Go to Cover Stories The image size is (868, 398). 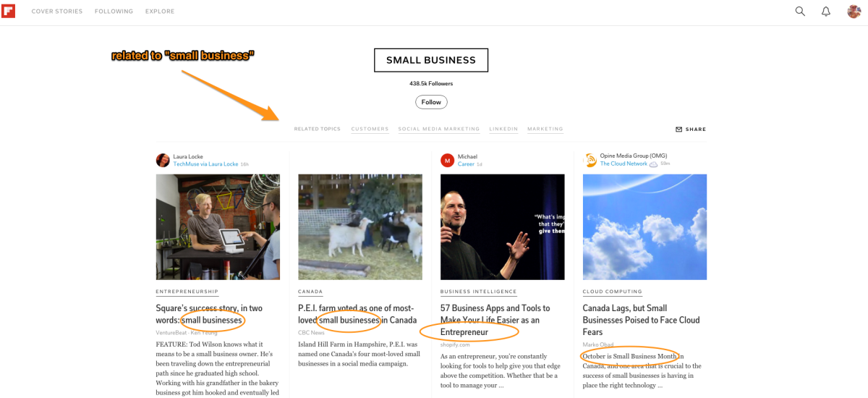click(x=57, y=12)
